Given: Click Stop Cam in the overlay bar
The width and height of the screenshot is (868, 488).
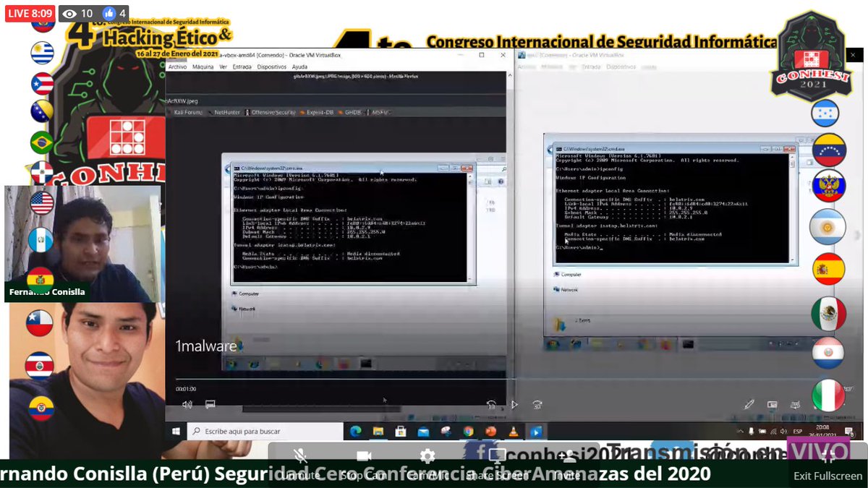Looking at the screenshot, I should pyautogui.click(x=363, y=465).
